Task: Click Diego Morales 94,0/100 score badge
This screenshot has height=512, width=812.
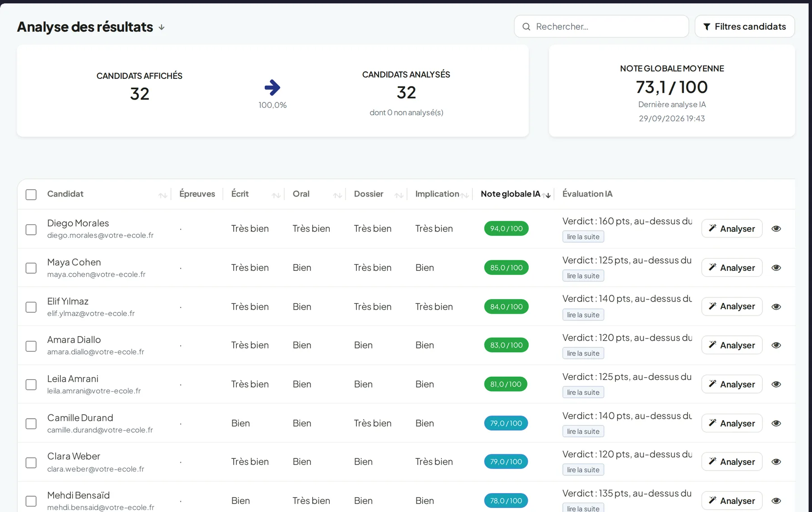Action: click(506, 229)
